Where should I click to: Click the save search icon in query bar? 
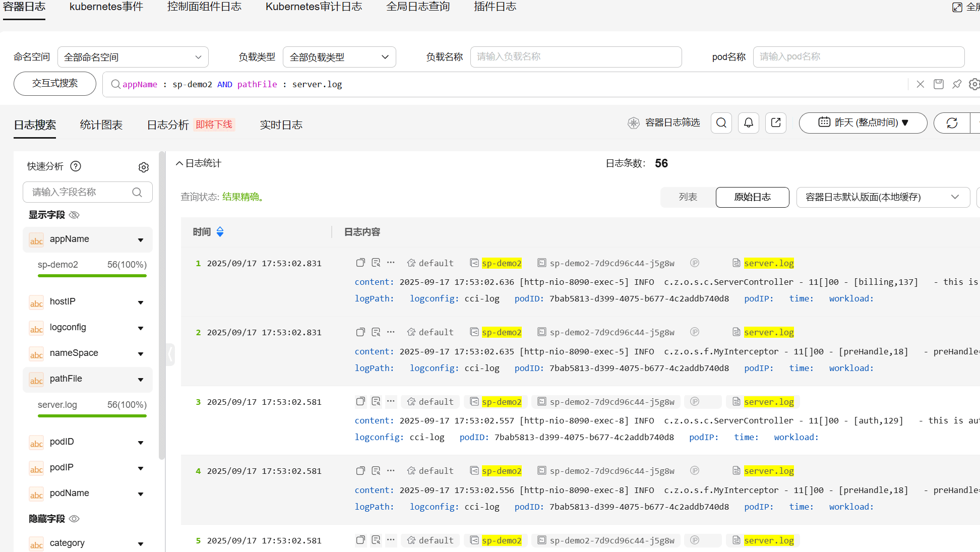[939, 84]
